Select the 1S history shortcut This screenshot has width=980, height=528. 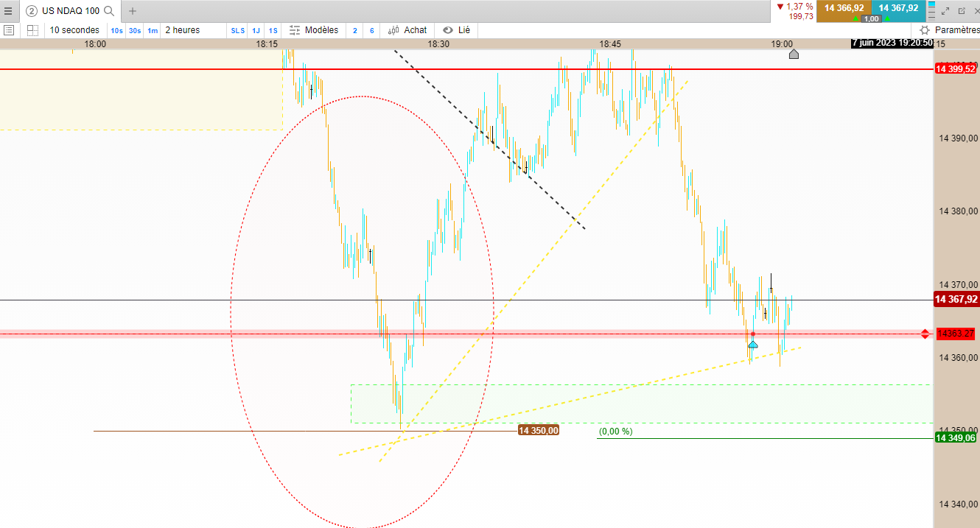[x=273, y=30]
